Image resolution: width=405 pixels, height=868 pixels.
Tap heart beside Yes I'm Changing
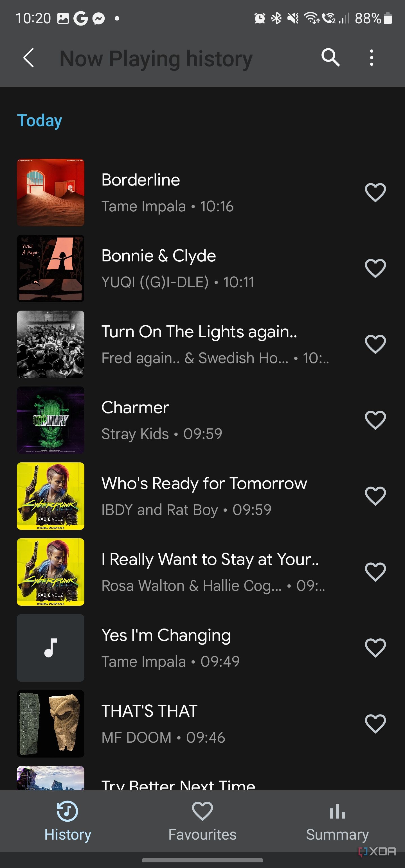point(375,648)
